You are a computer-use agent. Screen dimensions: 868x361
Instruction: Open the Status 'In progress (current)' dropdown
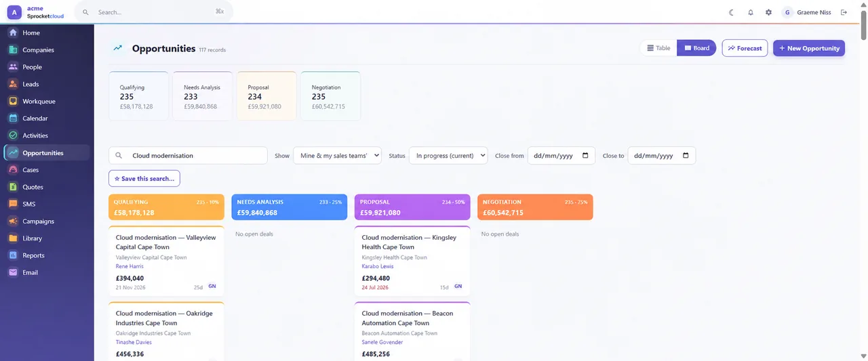(448, 156)
